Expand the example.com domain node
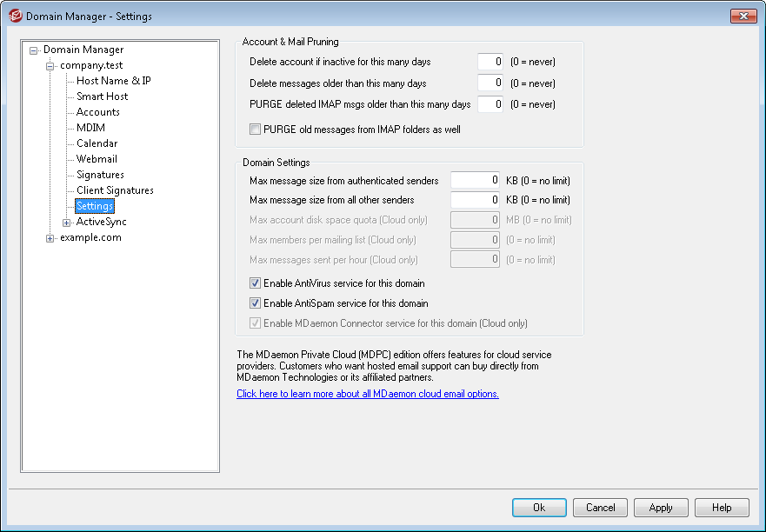Image resolution: width=766 pixels, height=532 pixels. (50, 237)
